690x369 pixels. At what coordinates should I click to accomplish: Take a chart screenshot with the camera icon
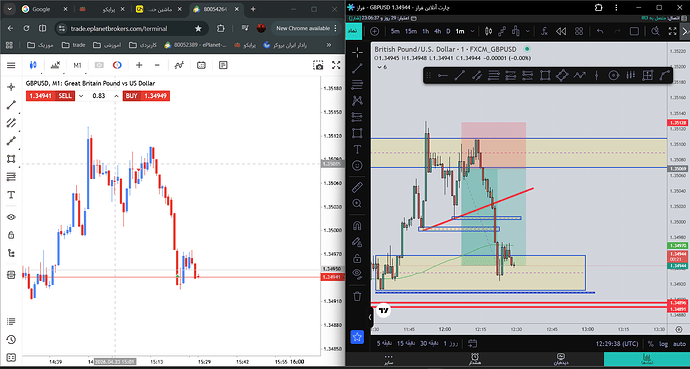click(x=318, y=65)
